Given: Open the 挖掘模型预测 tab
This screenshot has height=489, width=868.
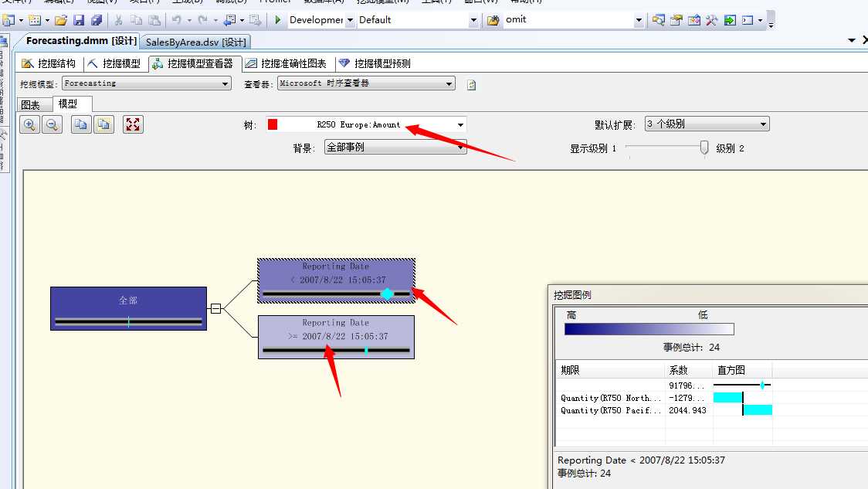Looking at the screenshot, I should (x=375, y=63).
